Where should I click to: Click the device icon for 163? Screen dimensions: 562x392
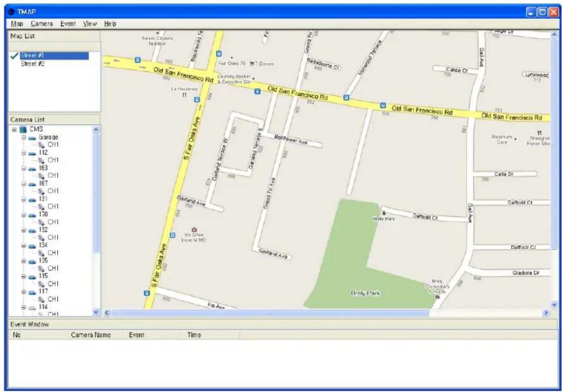coord(32,169)
